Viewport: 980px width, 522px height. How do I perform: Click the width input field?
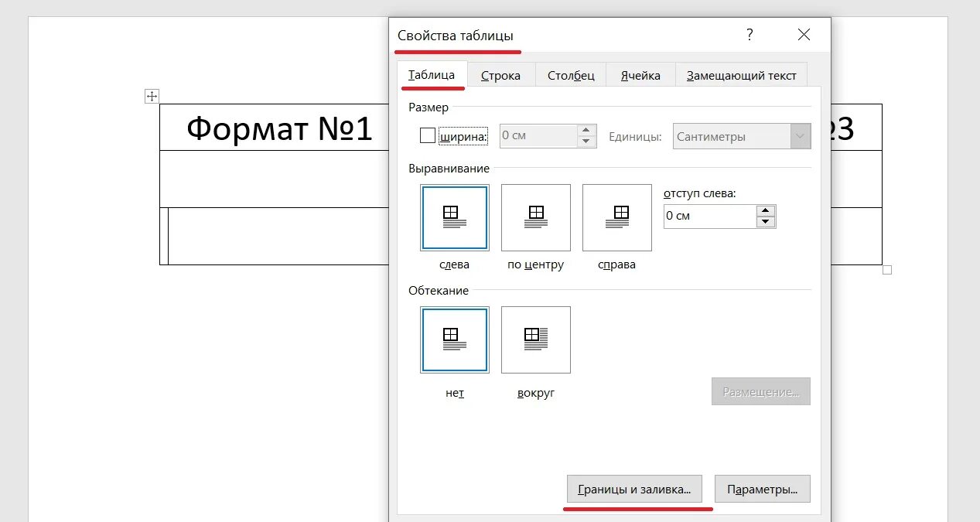tap(538, 136)
